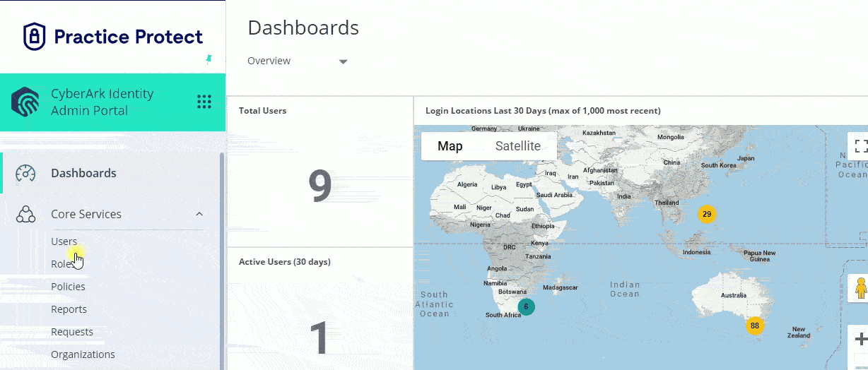Screen dimensions: 868x370
Task: Open the Requests page
Action: pos(72,332)
